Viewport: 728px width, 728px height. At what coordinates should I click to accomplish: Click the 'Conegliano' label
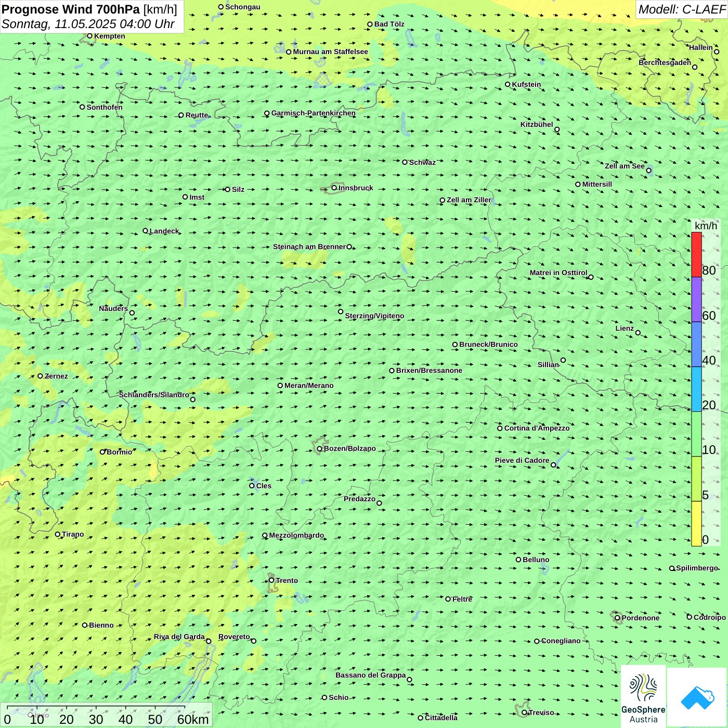[x=561, y=641]
